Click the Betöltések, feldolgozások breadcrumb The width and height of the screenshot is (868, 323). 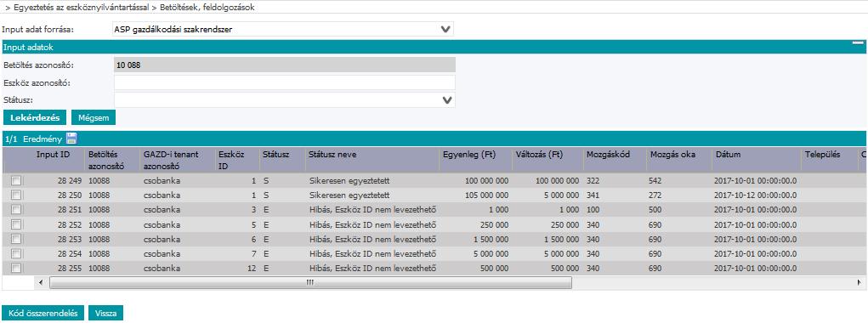tap(207, 8)
